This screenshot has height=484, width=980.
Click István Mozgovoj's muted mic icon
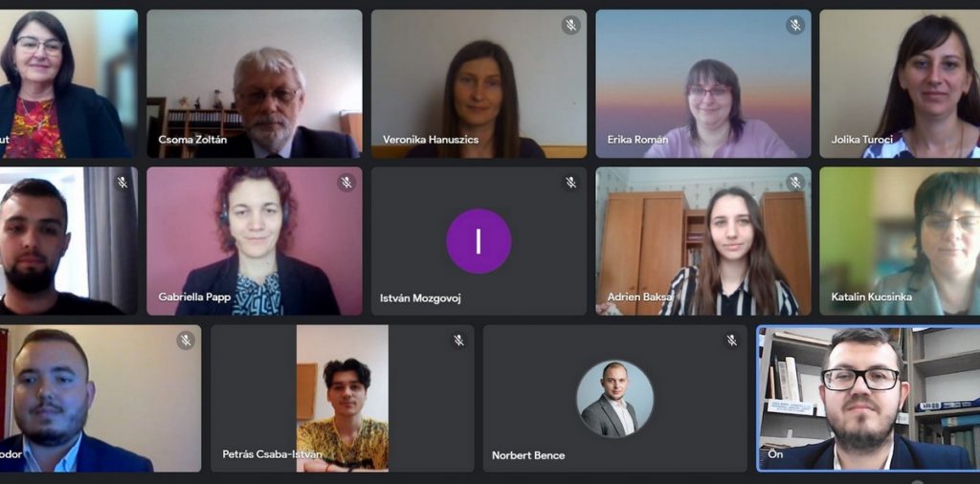570,183
